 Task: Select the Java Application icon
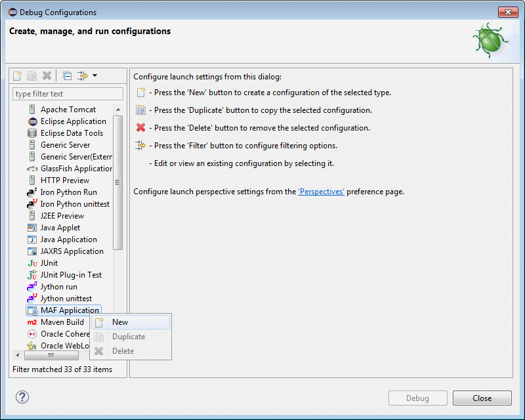click(x=32, y=240)
